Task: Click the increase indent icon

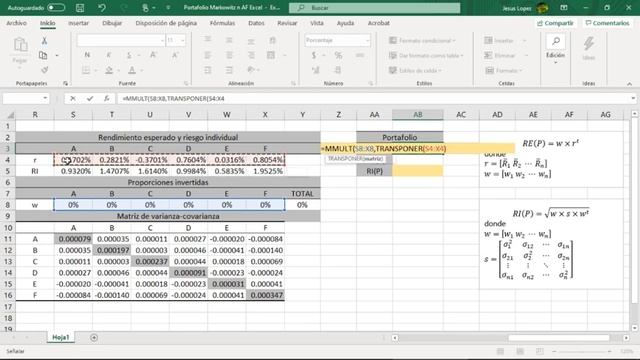Action: (229, 70)
